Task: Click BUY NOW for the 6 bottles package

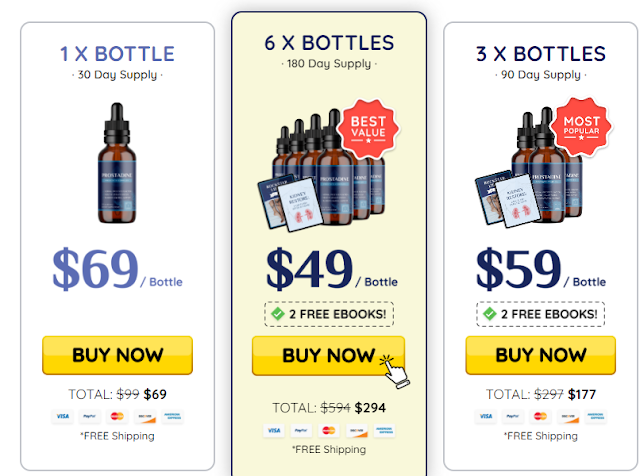Action: pos(329,355)
